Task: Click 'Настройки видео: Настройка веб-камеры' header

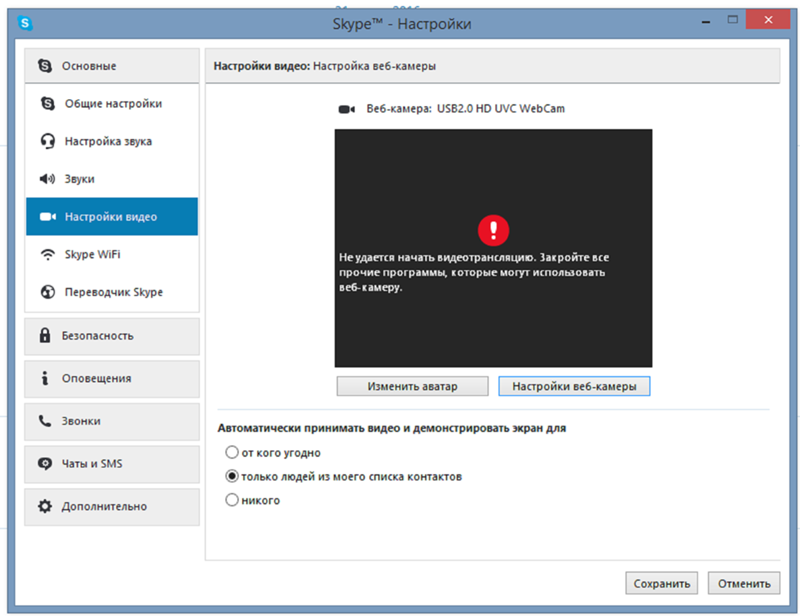Action: (324, 66)
